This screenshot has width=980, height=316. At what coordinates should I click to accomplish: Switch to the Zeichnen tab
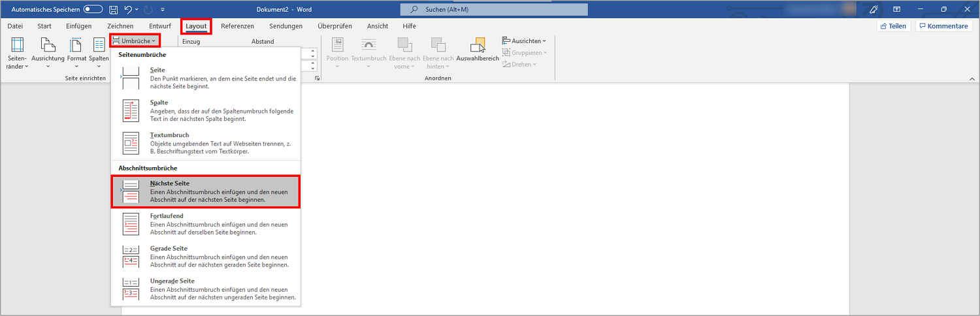coord(120,26)
